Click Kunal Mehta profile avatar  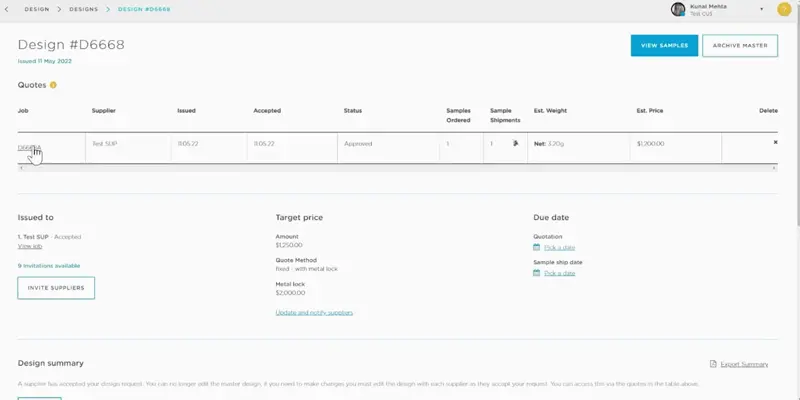(x=678, y=10)
